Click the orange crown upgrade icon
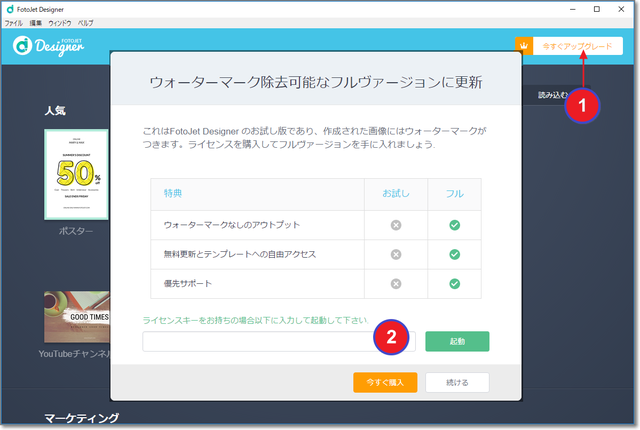Image resolution: width=640 pixels, height=430 pixels. click(522, 45)
